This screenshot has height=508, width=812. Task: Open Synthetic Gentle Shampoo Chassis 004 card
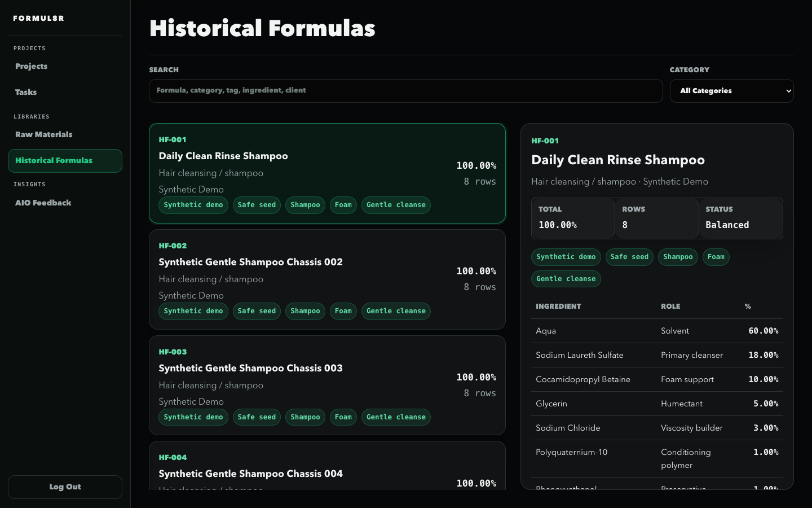327,466
